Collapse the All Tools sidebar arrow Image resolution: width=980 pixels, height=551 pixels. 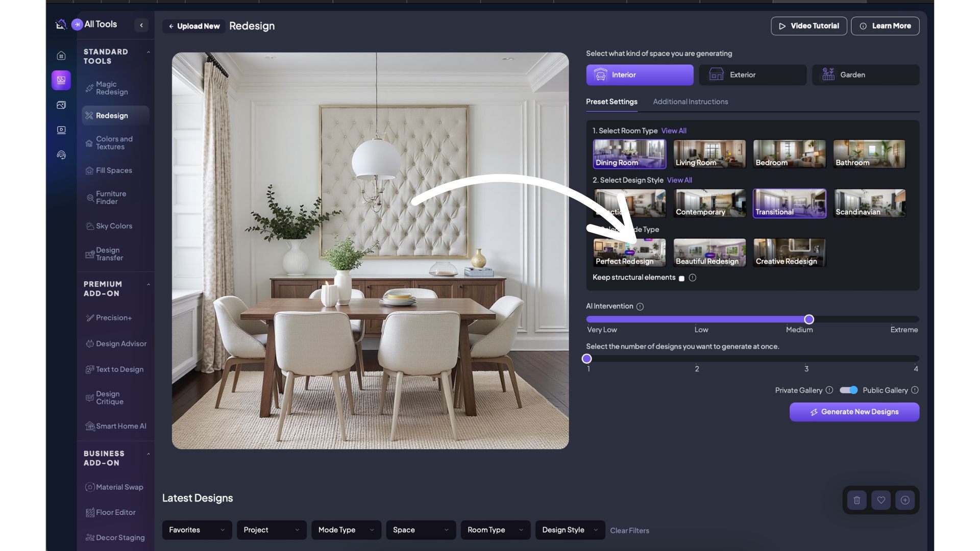pyautogui.click(x=141, y=25)
